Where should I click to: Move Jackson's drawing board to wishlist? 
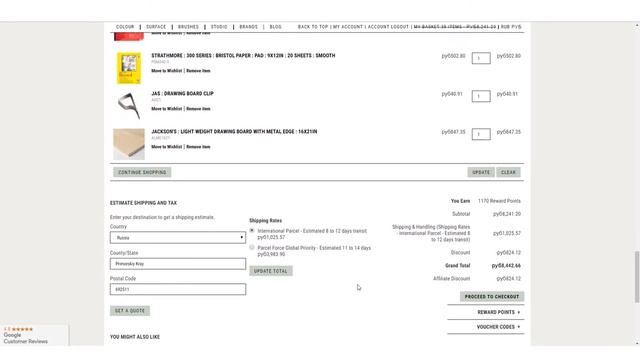(x=167, y=147)
